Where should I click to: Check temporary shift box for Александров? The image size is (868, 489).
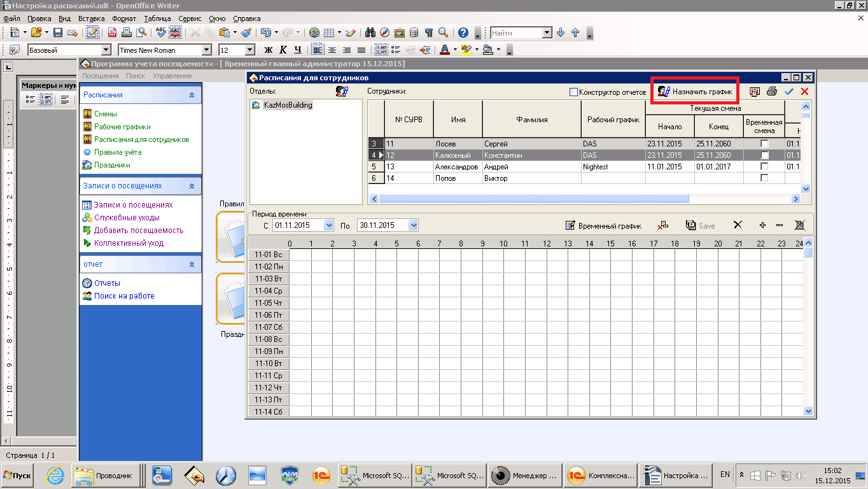tap(764, 167)
